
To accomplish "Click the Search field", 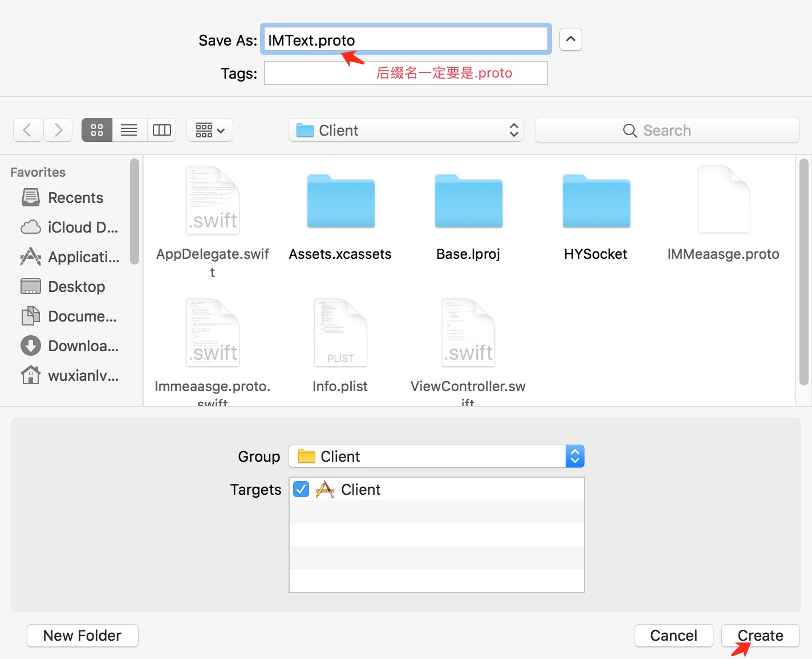I will tap(667, 130).
